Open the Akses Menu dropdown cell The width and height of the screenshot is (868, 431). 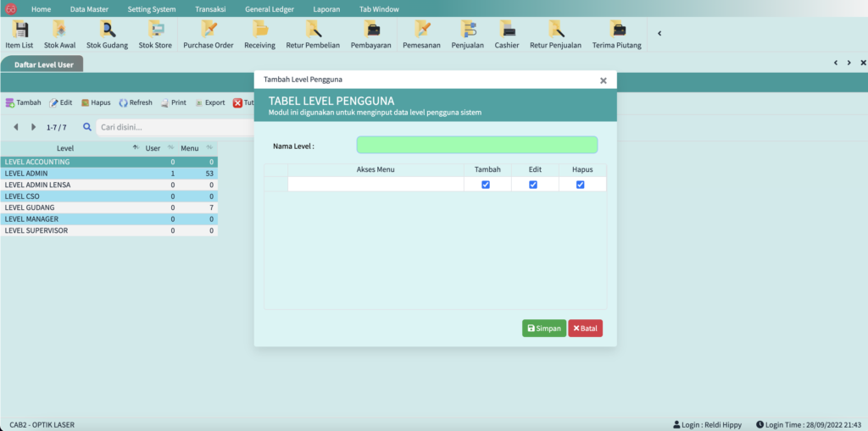click(x=375, y=185)
